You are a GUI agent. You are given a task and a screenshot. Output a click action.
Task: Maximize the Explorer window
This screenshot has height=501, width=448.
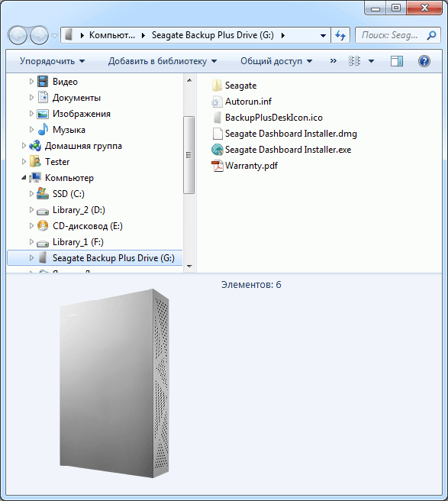(x=396, y=8)
